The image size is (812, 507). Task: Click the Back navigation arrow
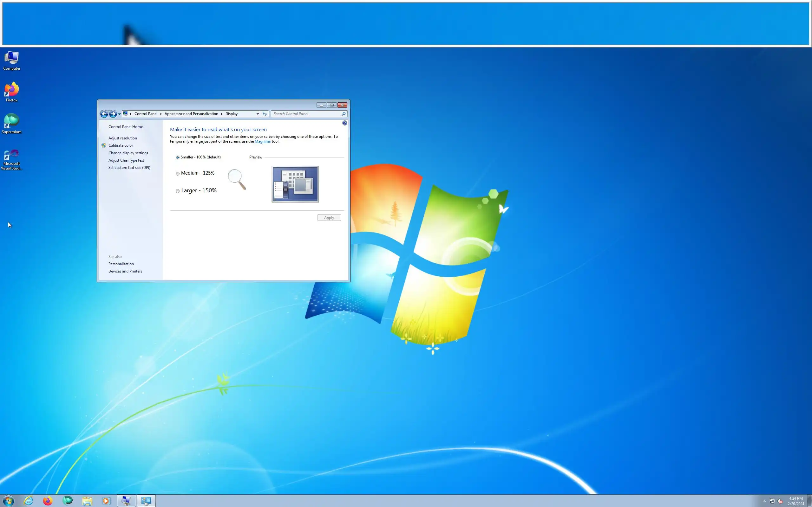(x=104, y=114)
